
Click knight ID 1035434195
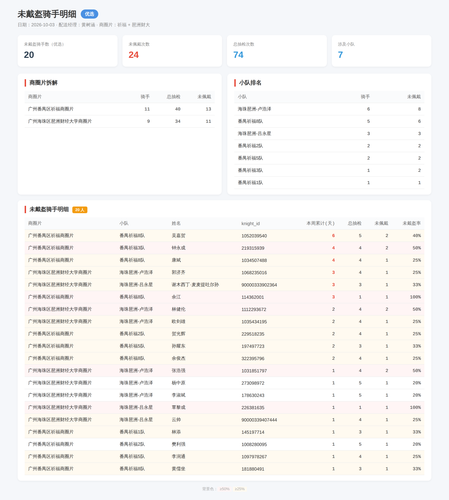[x=254, y=322]
